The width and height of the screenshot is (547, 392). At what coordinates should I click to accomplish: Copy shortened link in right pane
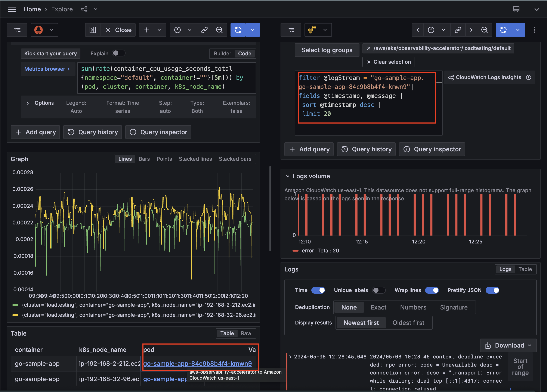[x=458, y=30]
